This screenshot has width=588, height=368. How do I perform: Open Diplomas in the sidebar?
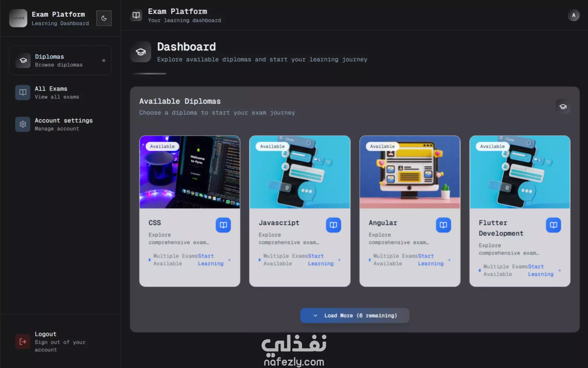coord(60,60)
